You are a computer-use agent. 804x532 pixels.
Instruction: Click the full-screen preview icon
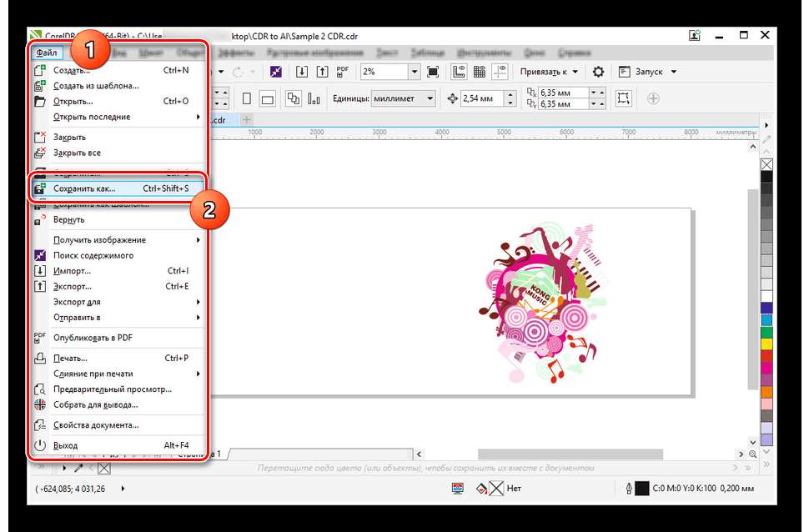[432, 72]
